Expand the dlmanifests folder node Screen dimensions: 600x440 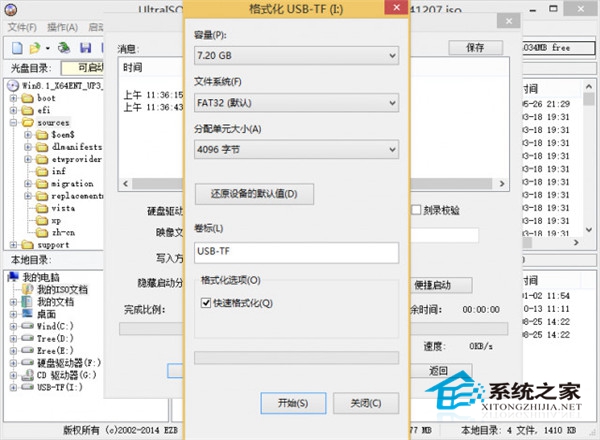click(28, 147)
